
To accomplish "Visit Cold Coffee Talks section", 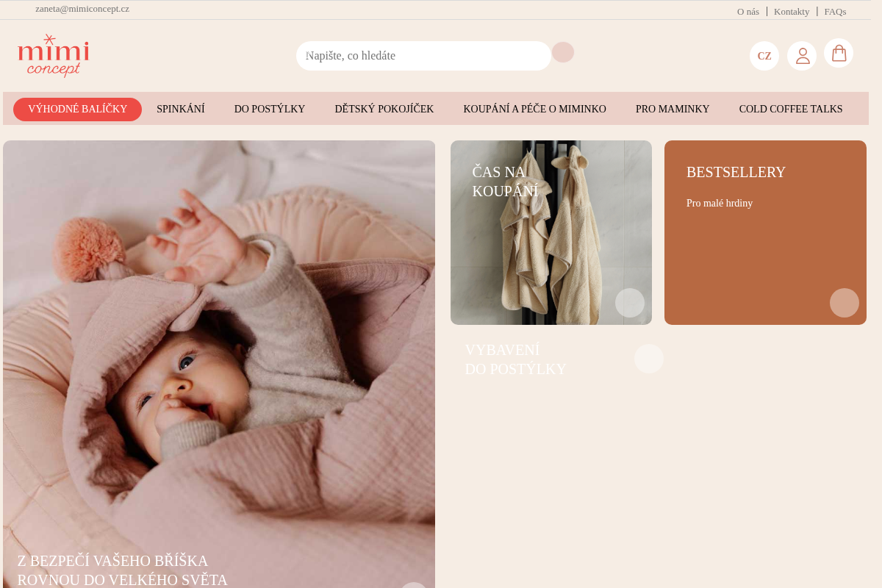I will click(x=791, y=110).
